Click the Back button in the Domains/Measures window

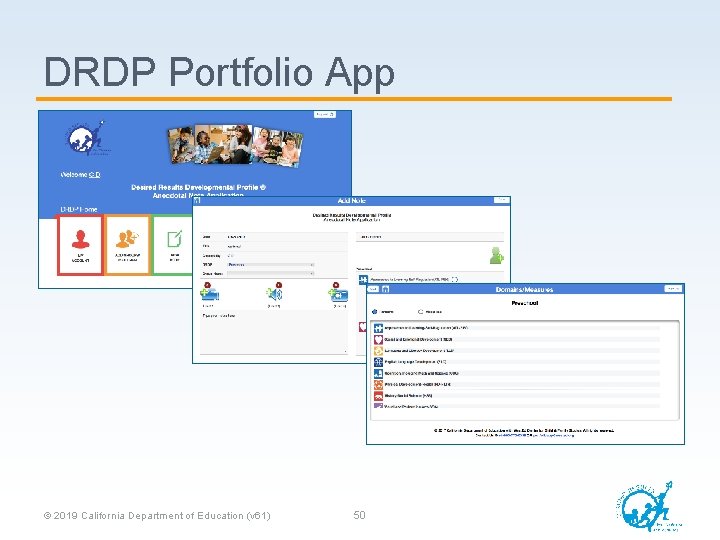373,289
